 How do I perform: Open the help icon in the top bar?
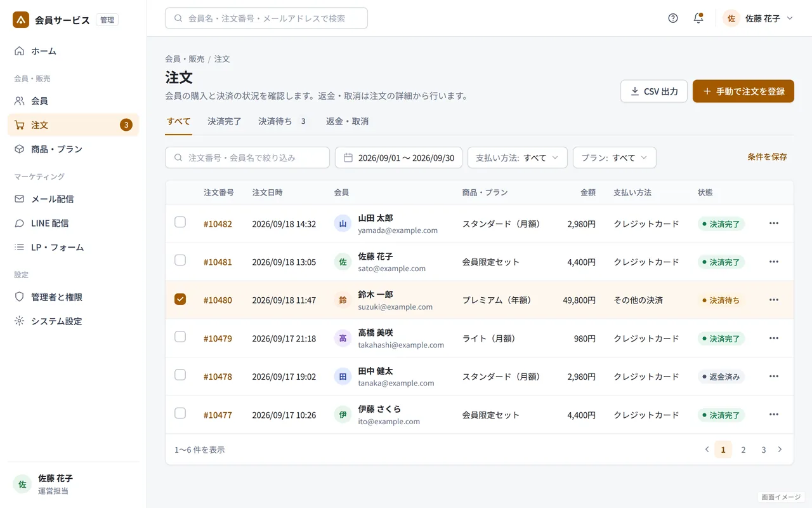pyautogui.click(x=673, y=18)
